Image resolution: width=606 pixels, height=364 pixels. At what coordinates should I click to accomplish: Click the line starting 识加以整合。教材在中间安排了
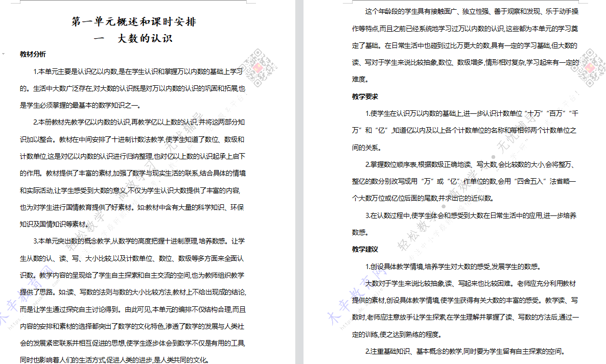(x=132, y=139)
